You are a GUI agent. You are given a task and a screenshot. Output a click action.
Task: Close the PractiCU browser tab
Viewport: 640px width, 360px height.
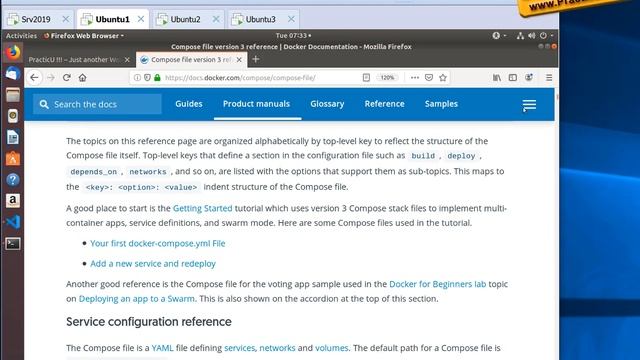pyautogui.click(x=127, y=60)
